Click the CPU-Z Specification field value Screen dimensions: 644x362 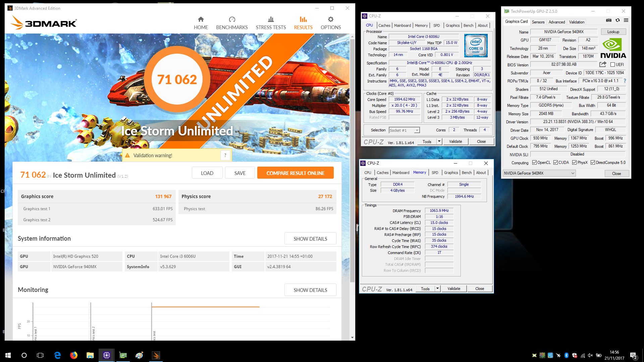coord(439,63)
